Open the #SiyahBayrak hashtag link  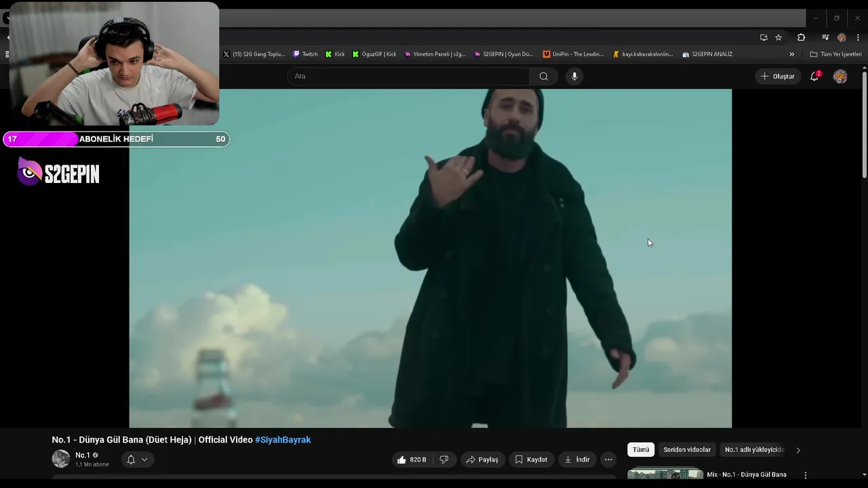pos(283,440)
